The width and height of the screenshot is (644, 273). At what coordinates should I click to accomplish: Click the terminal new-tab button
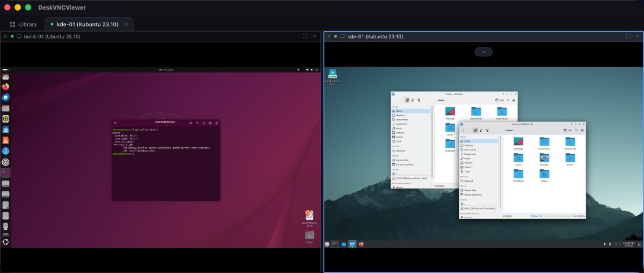tap(115, 122)
